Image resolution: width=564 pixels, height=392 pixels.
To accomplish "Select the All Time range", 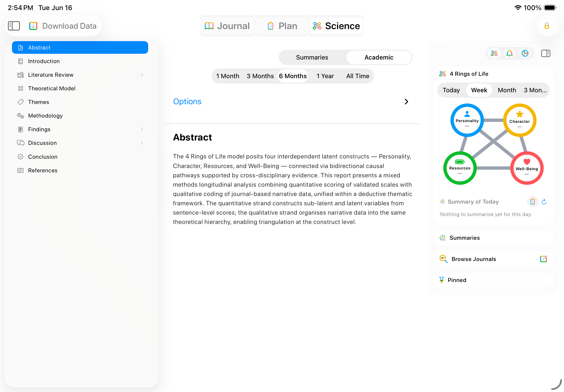I will [x=358, y=76].
